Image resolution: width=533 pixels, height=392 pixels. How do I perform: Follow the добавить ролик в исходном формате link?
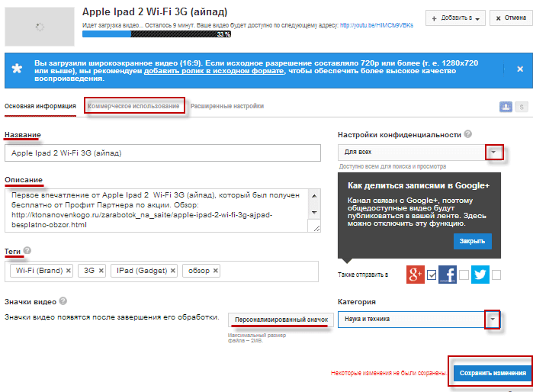(x=214, y=71)
